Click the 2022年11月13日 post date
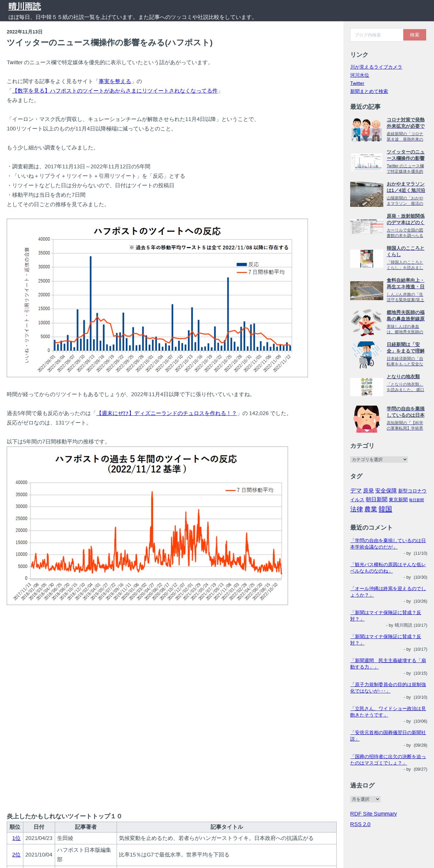The width and height of the screenshot is (434, 868). [x=25, y=32]
